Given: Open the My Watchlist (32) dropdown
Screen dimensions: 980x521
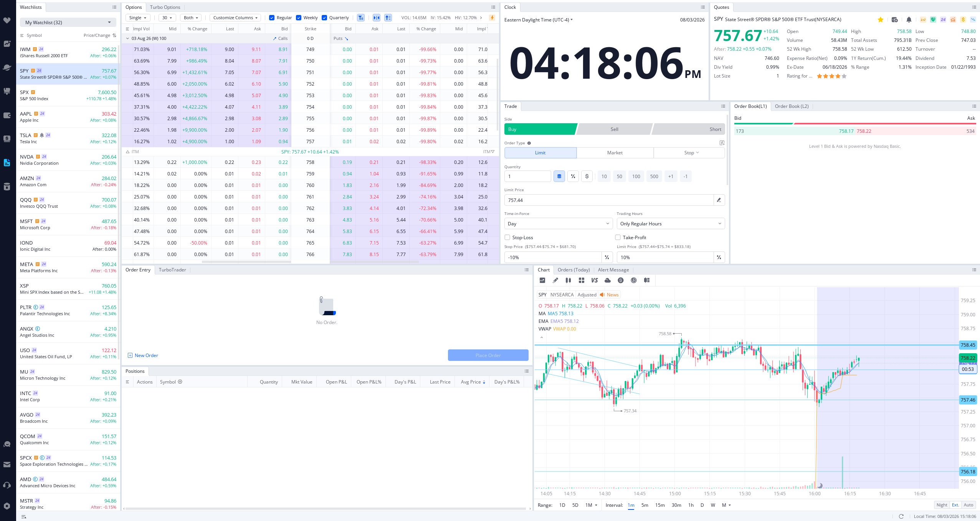Looking at the screenshot, I should 68,22.
